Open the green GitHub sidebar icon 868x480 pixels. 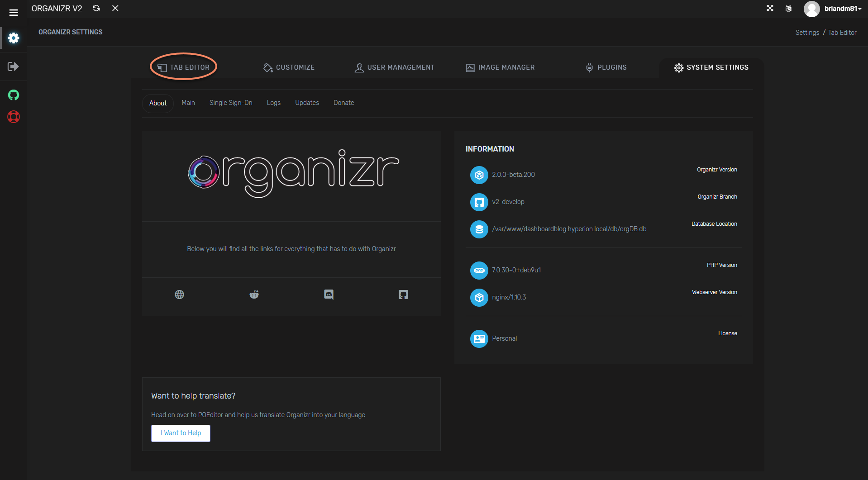[x=14, y=95]
